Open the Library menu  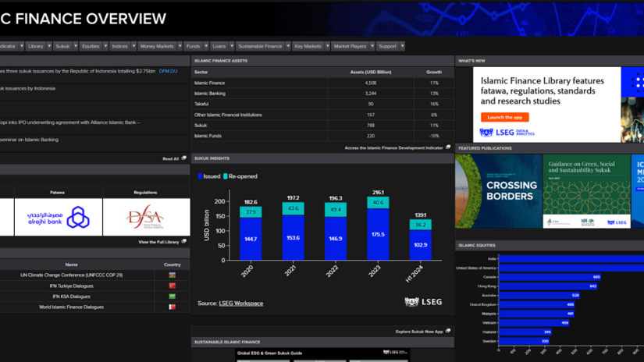36,46
